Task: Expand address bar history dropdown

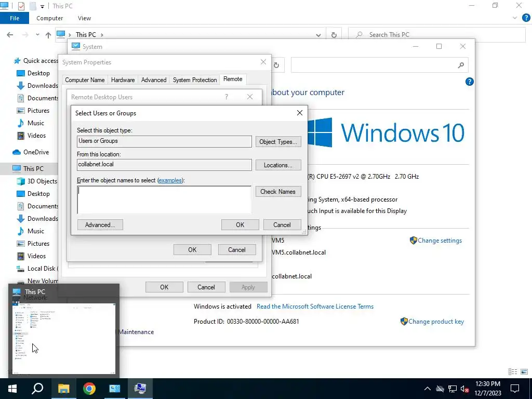Action: pos(318,35)
